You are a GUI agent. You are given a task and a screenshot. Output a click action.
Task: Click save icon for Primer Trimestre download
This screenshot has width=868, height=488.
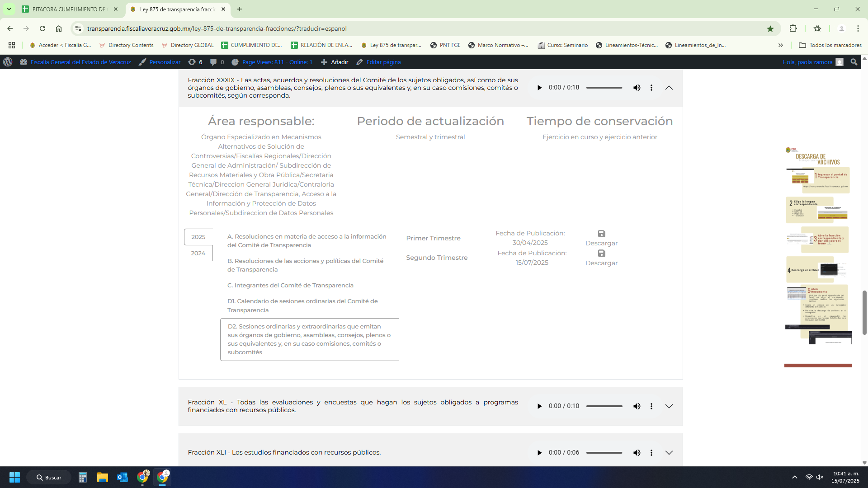tap(601, 234)
